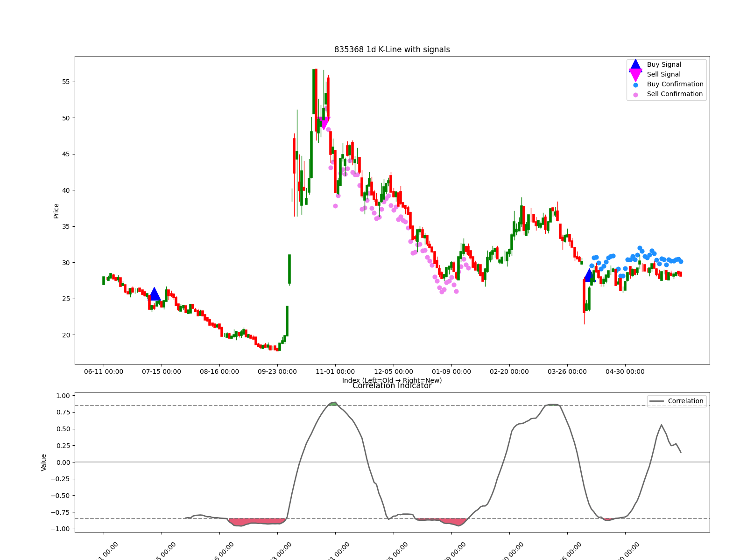Click the price axis tick '55'
Viewport: 747px width, 560px height.
click(x=66, y=82)
